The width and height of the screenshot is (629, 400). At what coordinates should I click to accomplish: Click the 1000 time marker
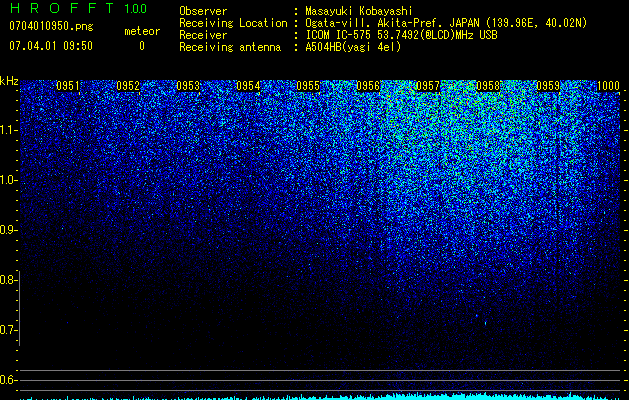pos(609,86)
